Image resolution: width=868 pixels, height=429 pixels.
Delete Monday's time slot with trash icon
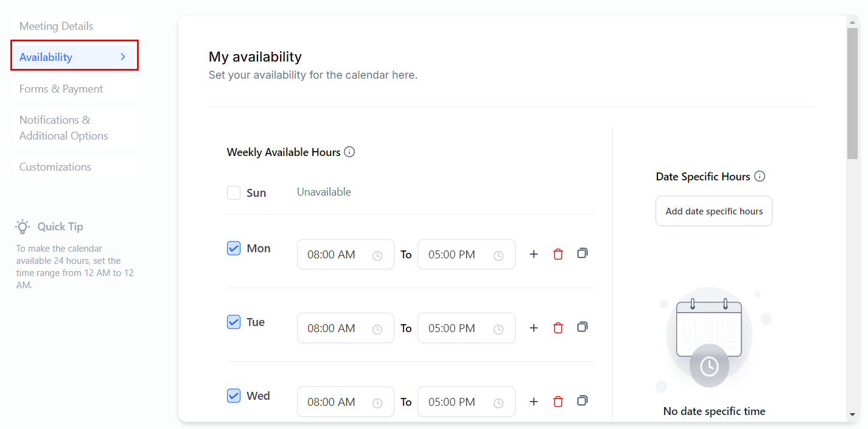[558, 254]
